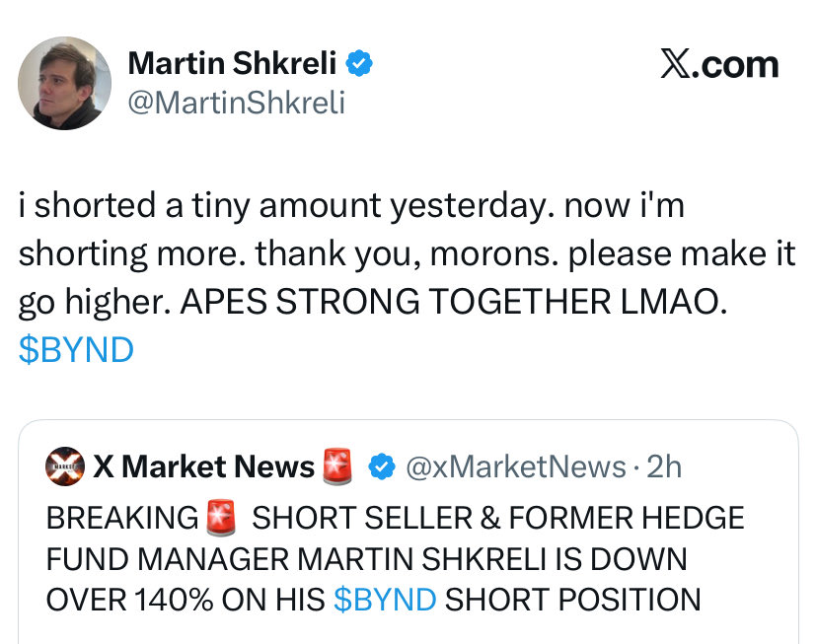Screen dimensions: 817x644
Task: Click Martin Shkreli's profile avatar
Action: (x=64, y=84)
